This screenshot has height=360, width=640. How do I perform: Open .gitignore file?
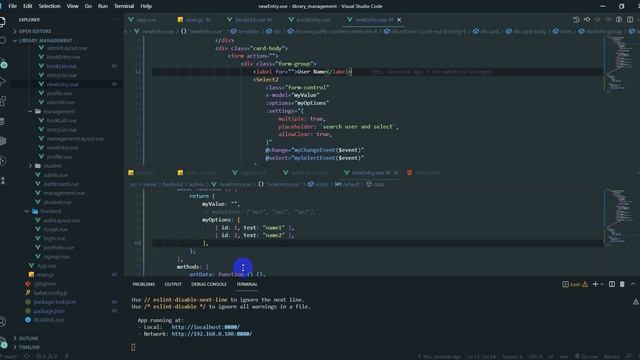(x=45, y=284)
